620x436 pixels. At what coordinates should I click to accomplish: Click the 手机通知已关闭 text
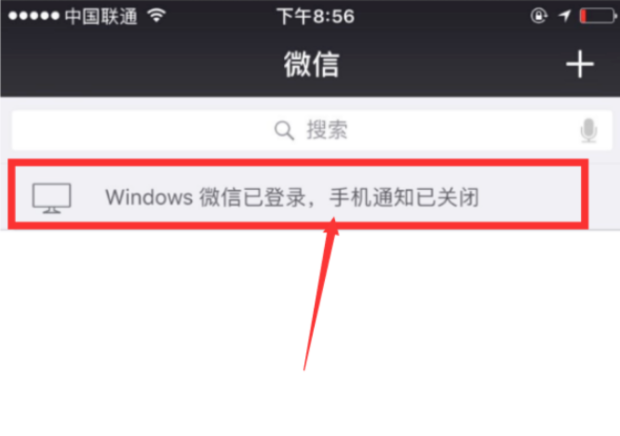pyautogui.click(x=404, y=197)
